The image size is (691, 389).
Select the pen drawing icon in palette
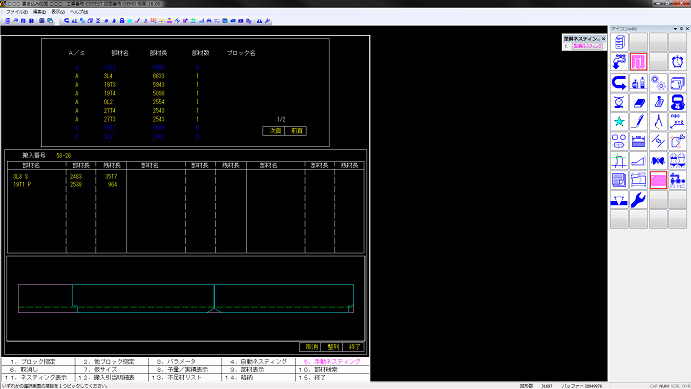click(638, 122)
